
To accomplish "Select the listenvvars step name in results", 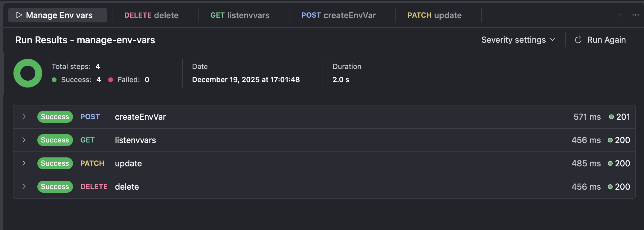I will [135, 140].
